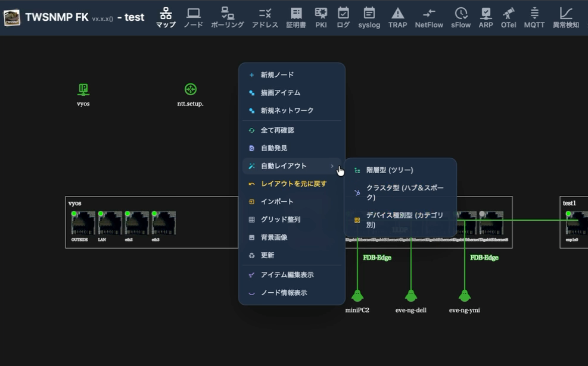Open the syslog toolbar icon
Image resolution: width=588 pixels, height=366 pixels.
pyautogui.click(x=369, y=18)
